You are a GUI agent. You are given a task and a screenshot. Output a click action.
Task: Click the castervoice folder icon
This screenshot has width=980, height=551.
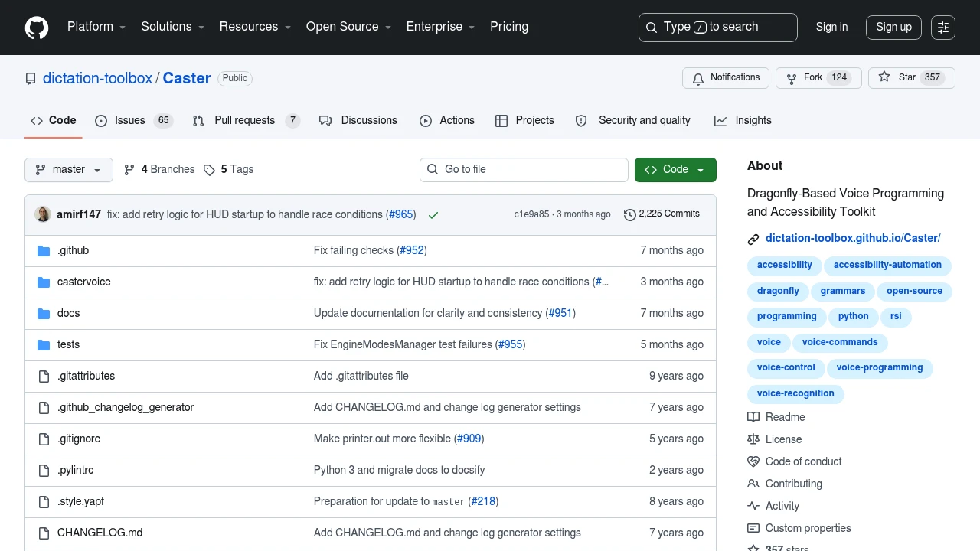44,282
